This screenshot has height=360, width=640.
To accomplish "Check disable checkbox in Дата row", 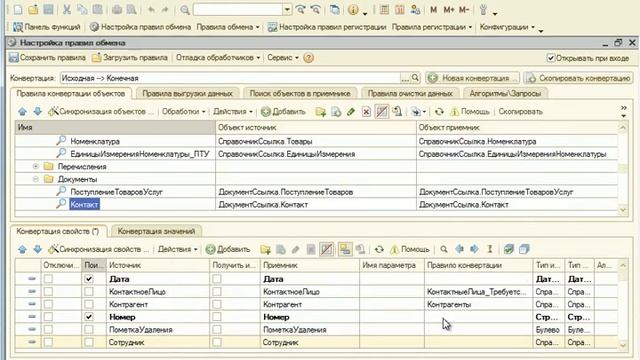I will click(48, 279).
